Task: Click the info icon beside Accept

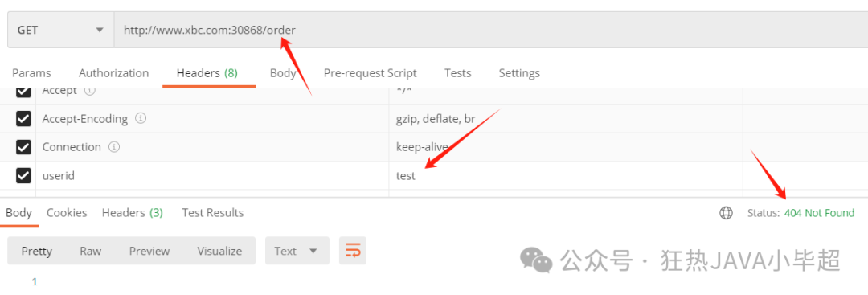Action: tap(90, 90)
